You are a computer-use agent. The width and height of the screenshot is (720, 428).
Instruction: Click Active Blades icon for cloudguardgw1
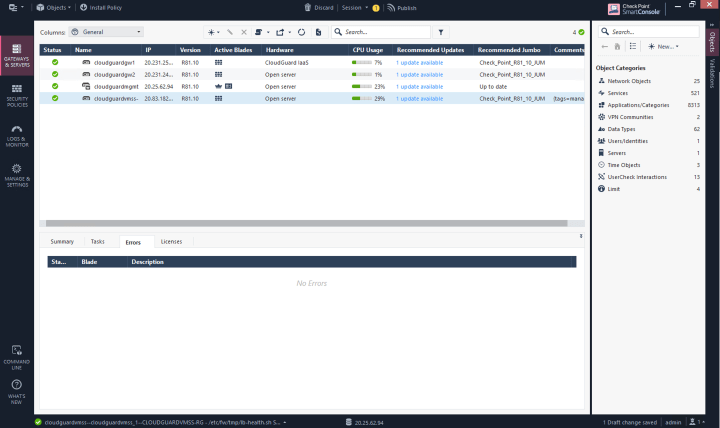(x=219, y=62)
